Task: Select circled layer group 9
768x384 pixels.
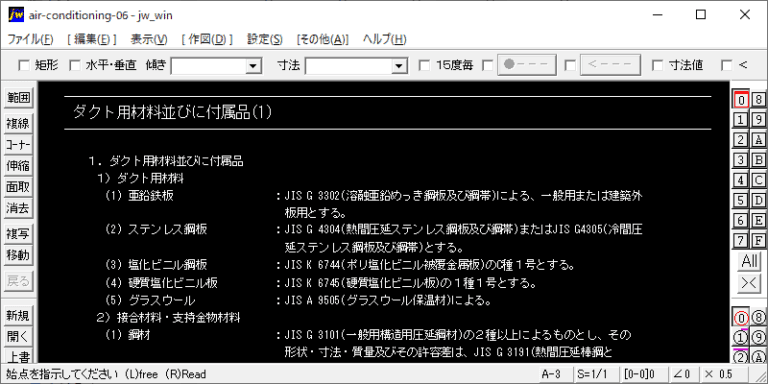Action: (758, 337)
